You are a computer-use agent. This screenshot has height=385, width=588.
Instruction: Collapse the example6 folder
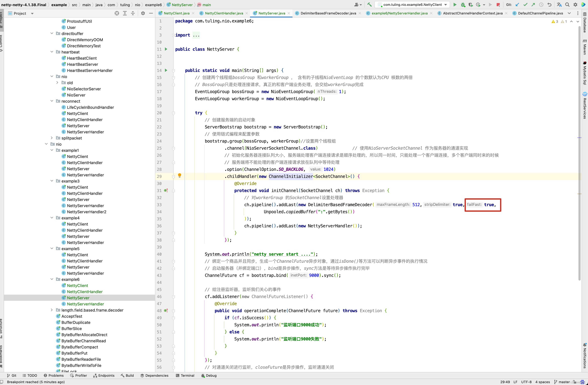click(52, 279)
